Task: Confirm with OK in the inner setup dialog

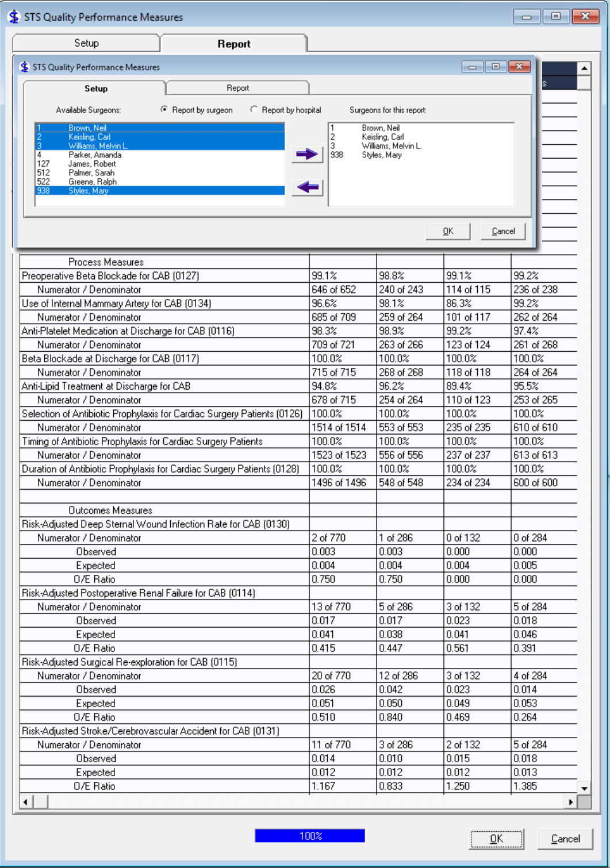Action: pos(448,231)
